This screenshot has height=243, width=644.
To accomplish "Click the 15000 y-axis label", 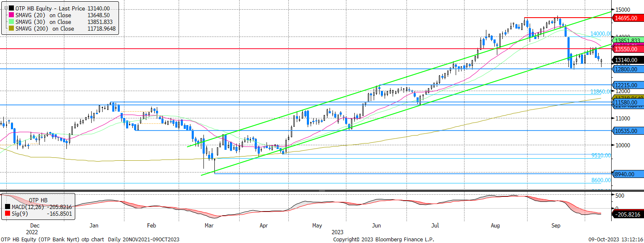I will point(622,10).
